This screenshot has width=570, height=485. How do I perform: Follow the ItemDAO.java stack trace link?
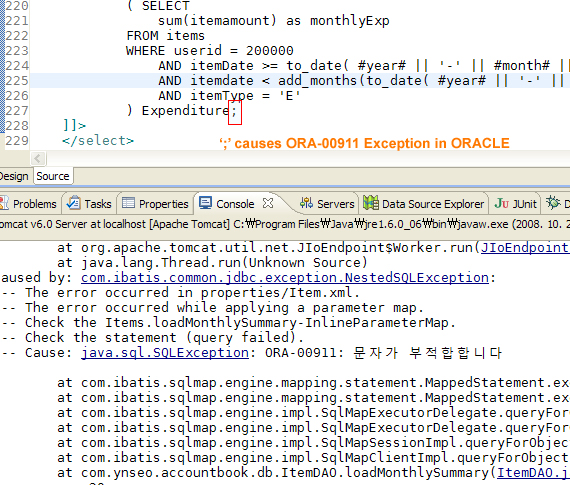click(533, 473)
